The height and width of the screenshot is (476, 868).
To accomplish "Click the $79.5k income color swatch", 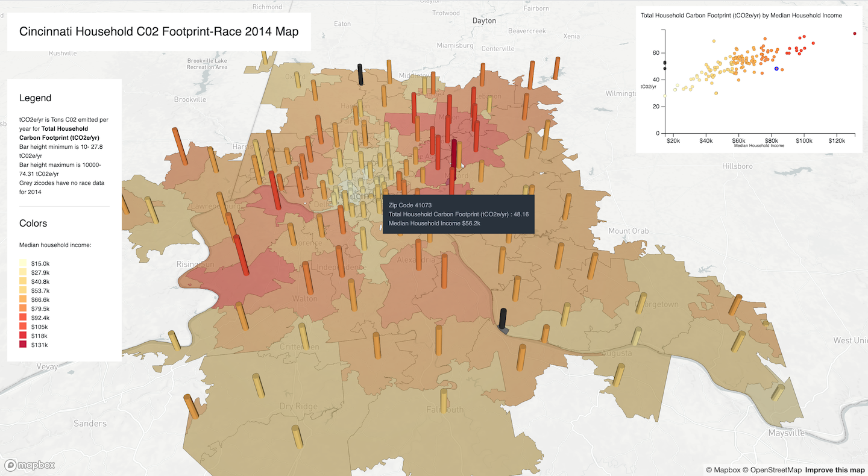I will coord(23,308).
